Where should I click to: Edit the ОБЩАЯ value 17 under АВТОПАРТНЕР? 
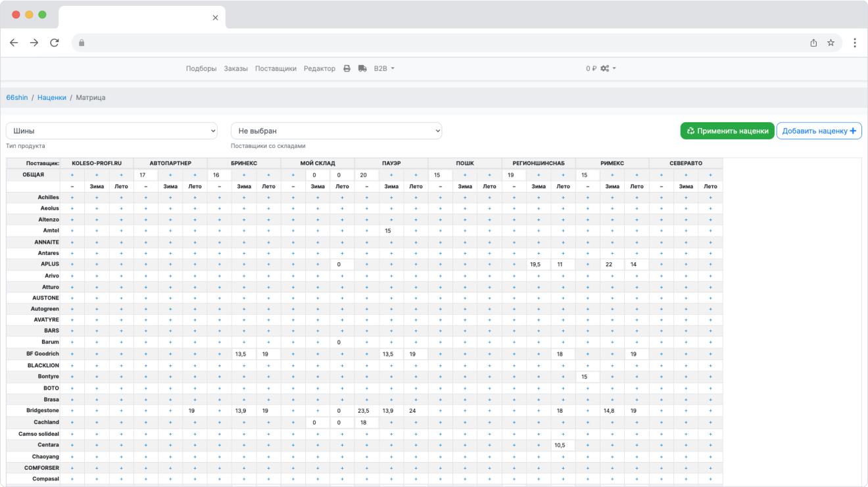tap(146, 175)
